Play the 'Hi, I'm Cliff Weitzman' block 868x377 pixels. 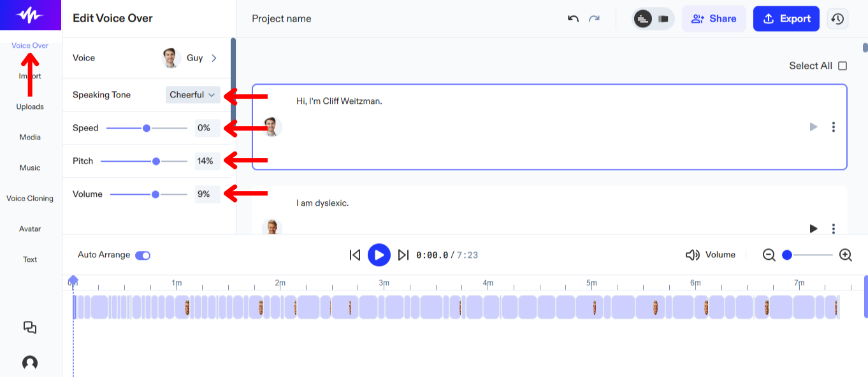click(x=813, y=127)
